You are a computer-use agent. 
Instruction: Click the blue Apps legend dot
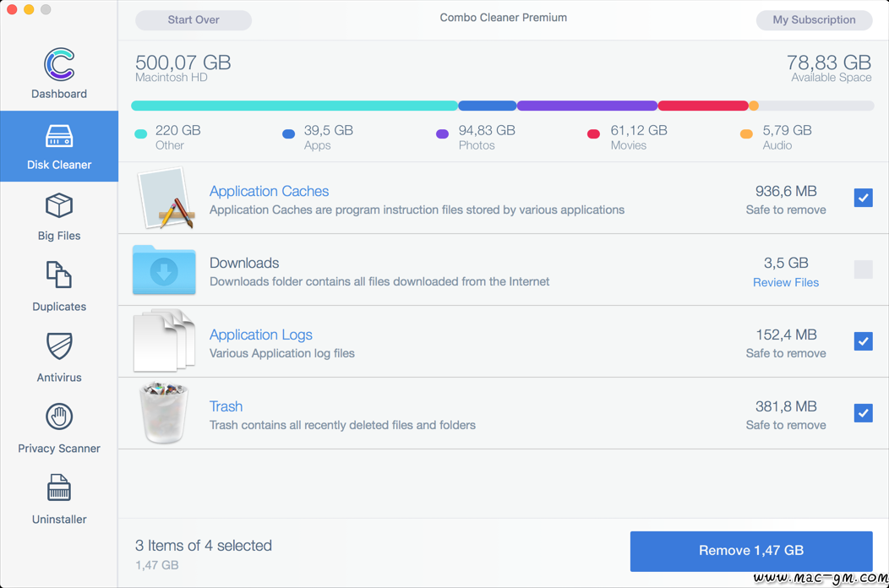coord(288,133)
